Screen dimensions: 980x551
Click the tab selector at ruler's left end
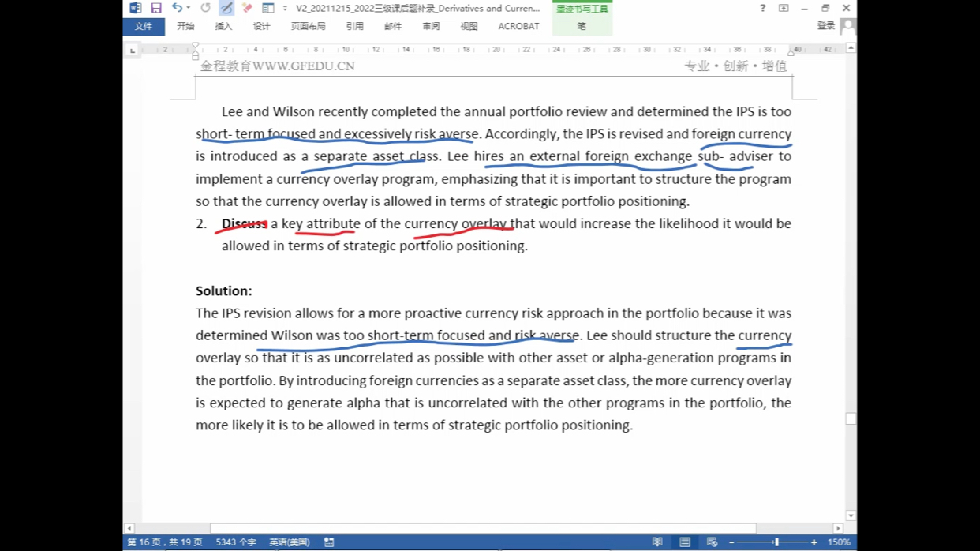point(133,51)
